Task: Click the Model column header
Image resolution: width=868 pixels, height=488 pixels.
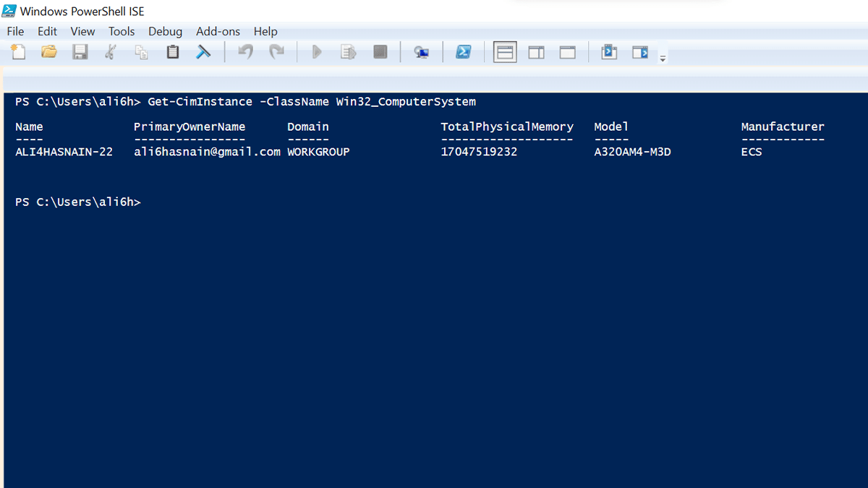Action: (611, 127)
